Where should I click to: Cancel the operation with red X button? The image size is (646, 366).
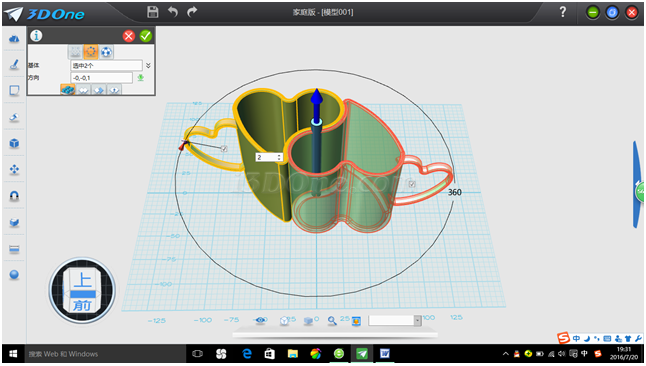pyautogui.click(x=129, y=36)
